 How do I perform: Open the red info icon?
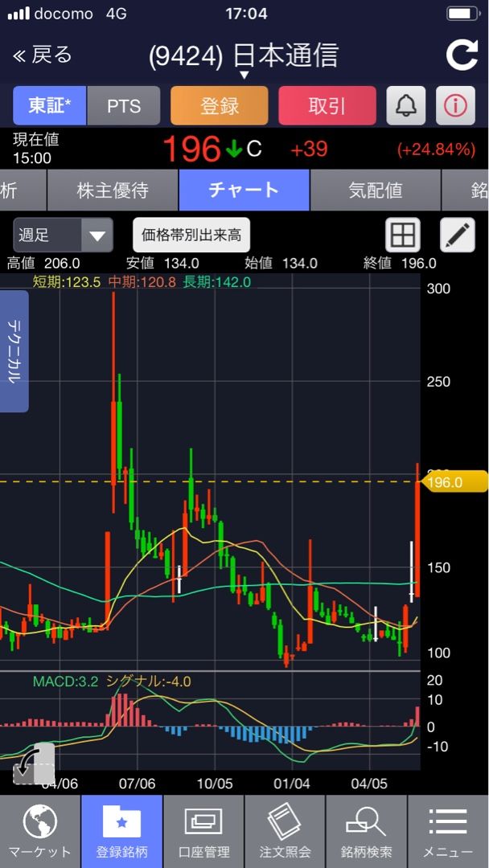tap(455, 106)
